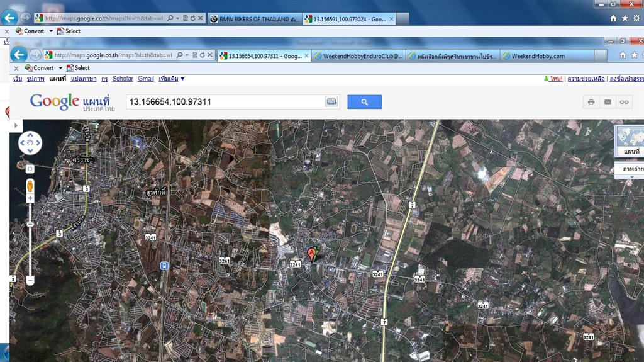Open the Scholar link

(123, 79)
